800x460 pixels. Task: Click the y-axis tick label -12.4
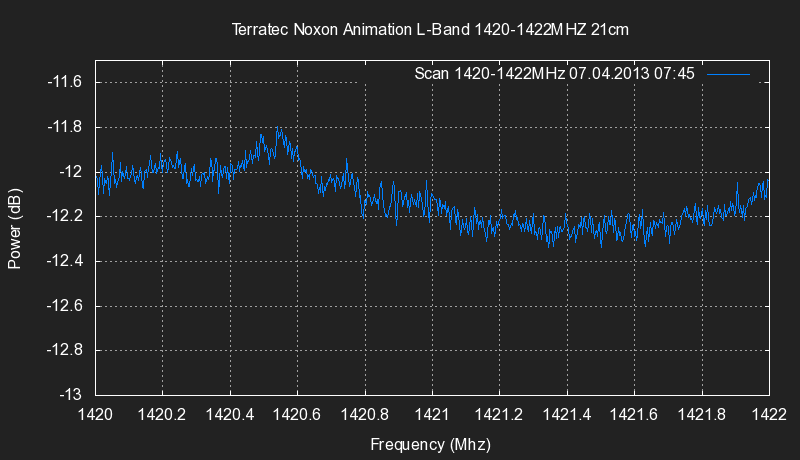[65, 261]
